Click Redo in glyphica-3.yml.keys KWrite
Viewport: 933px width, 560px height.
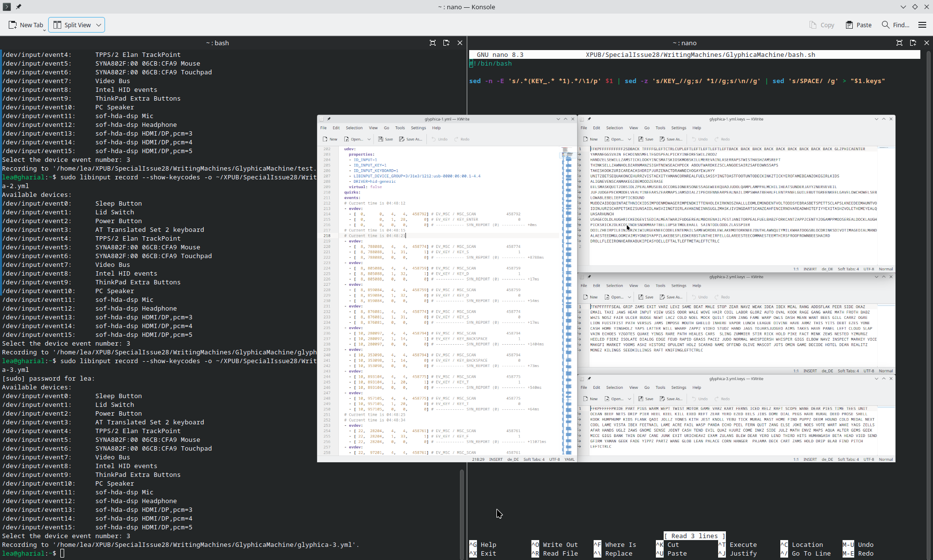[x=722, y=399]
